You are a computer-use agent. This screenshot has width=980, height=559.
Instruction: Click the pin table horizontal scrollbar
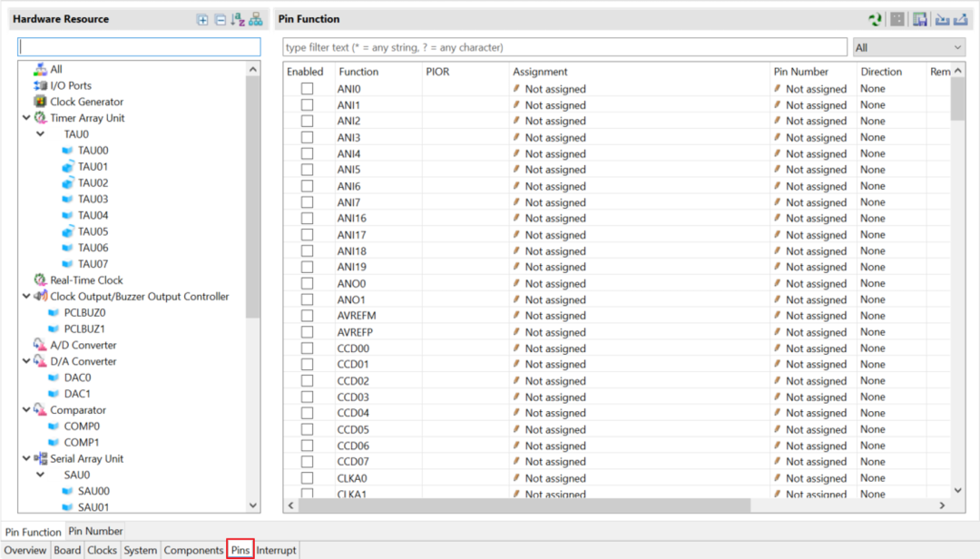524,505
